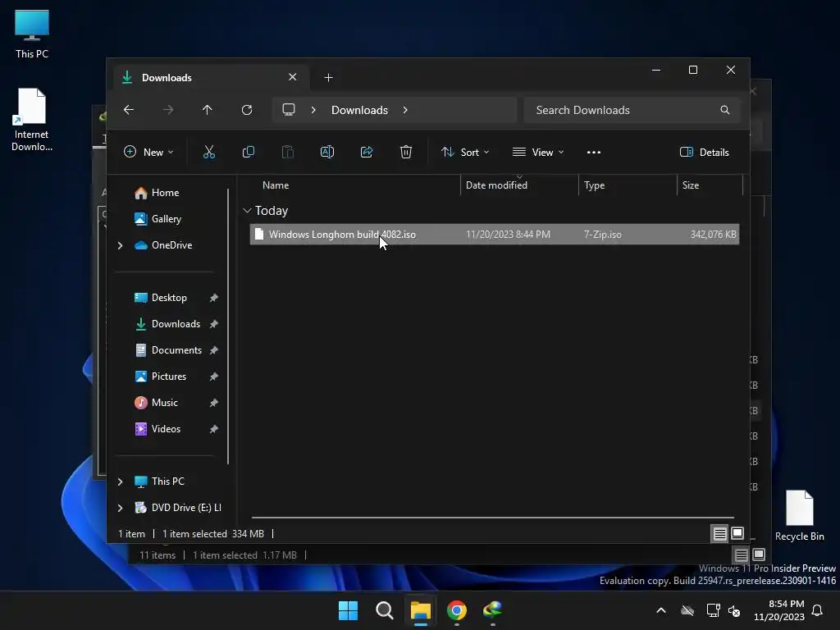This screenshot has width=840, height=630.
Task: Open This PC desktop icon
Action: pyautogui.click(x=32, y=34)
